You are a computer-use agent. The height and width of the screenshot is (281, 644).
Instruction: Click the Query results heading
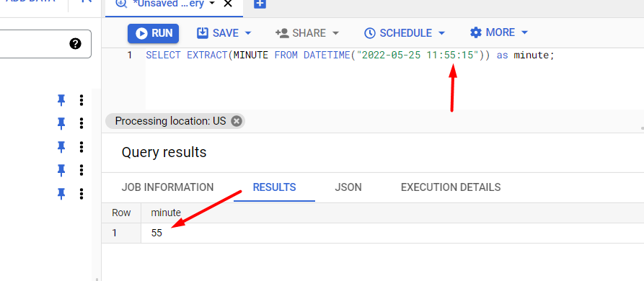point(164,152)
